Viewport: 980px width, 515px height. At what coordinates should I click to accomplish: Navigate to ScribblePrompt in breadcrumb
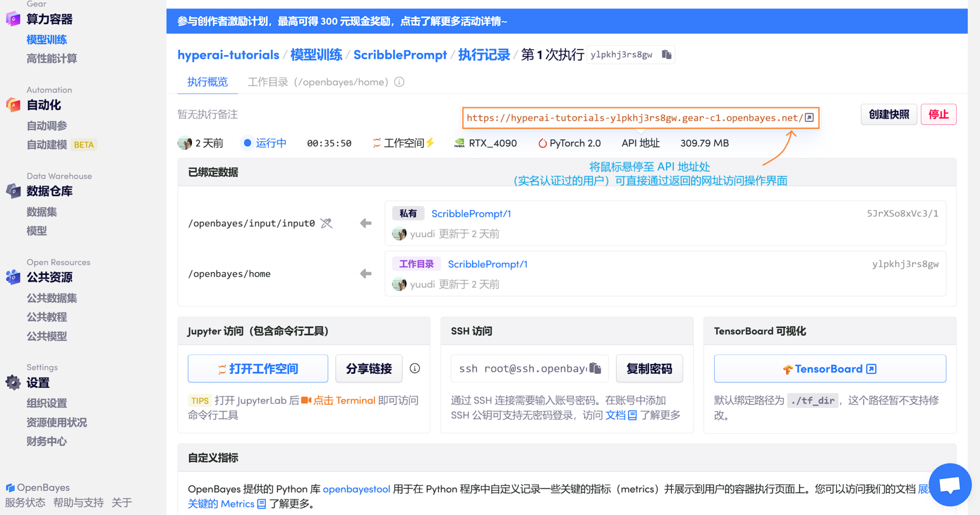(400, 55)
